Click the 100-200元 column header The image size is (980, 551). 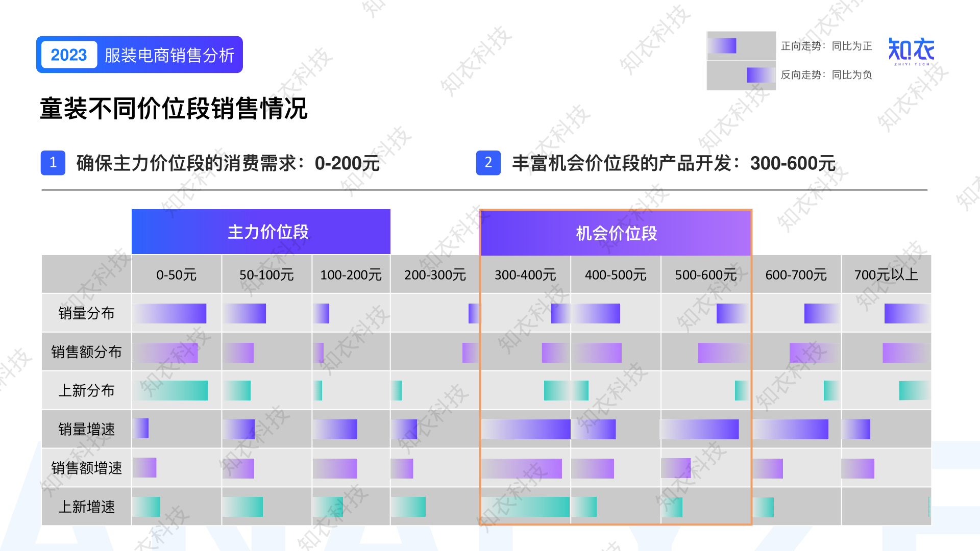(x=351, y=274)
